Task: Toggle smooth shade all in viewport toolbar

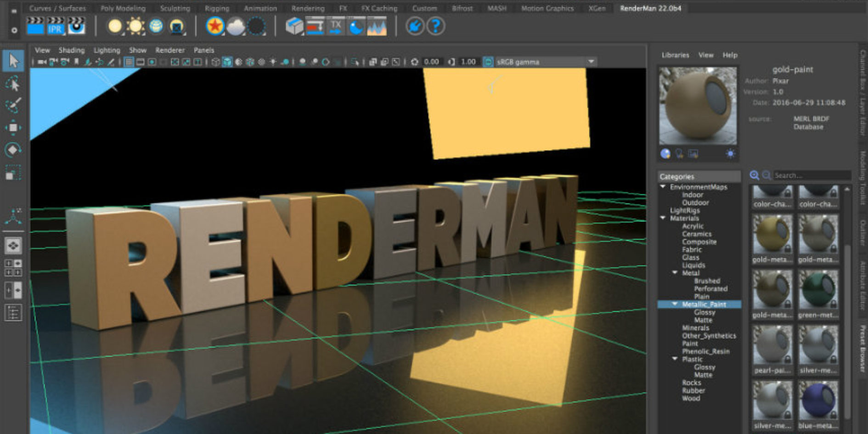Action: (x=227, y=62)
